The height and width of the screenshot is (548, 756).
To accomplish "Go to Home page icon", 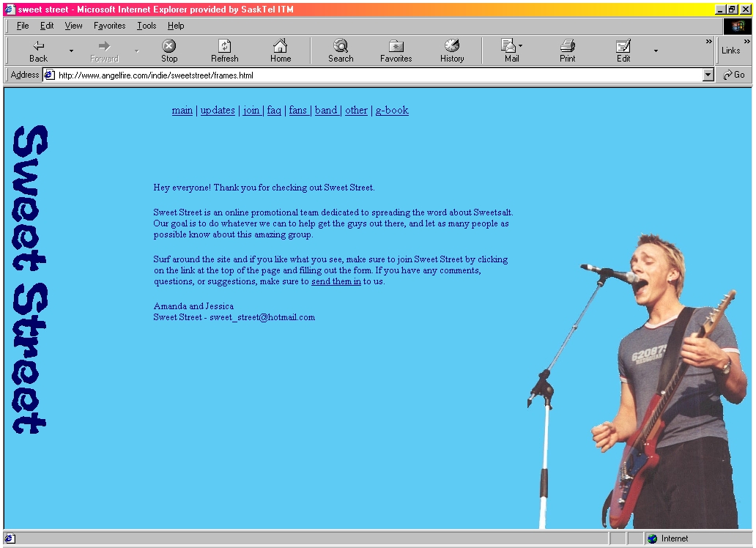I will [x=281, y=51].
